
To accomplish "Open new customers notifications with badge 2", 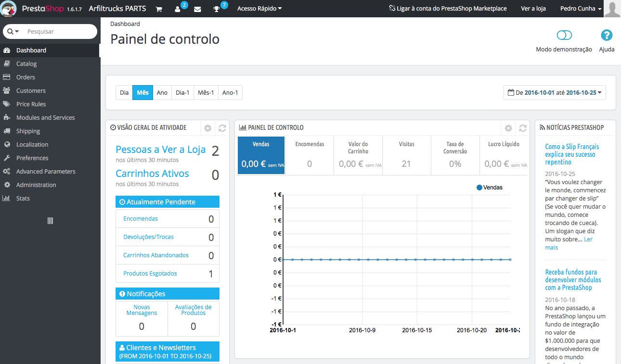I will coord(178,9).
